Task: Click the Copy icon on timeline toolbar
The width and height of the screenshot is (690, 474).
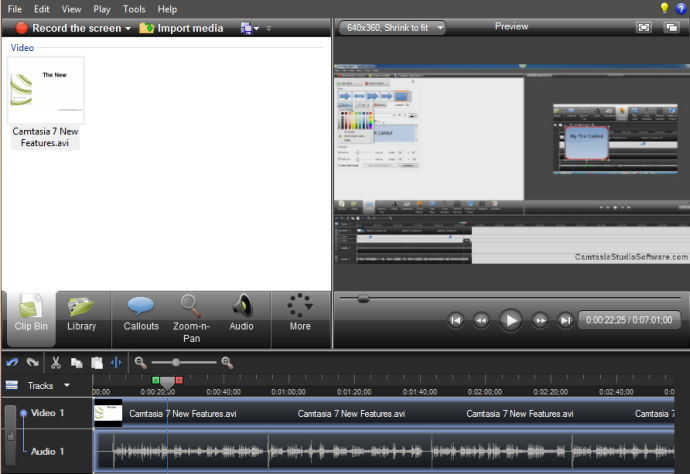Action: point(77,363)
